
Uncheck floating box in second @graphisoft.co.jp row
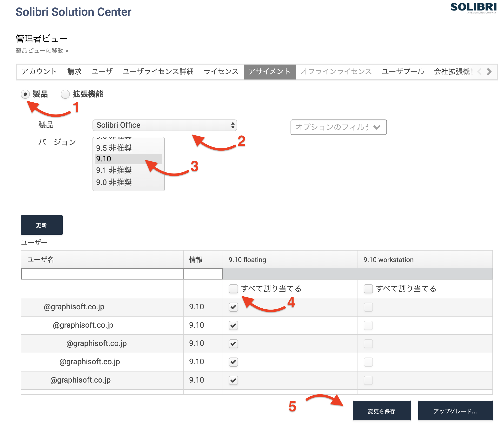(233, 325)
